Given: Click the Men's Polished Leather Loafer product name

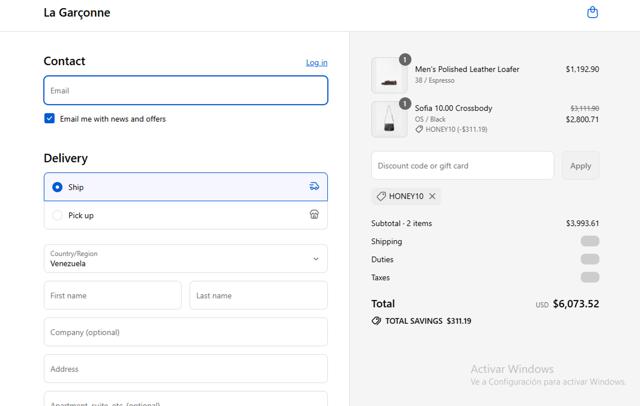Looking at the screenshot, I should [467, 69].
